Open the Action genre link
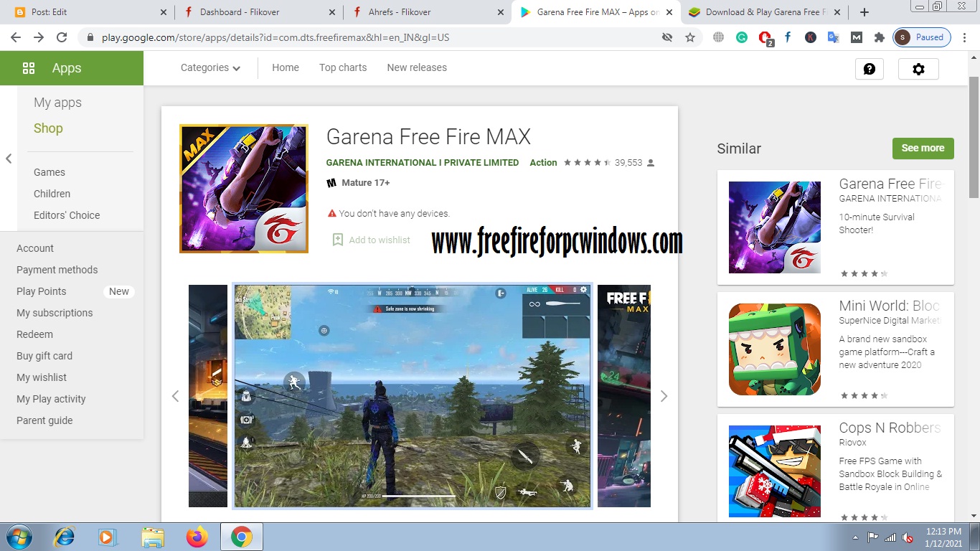980x551 pixels. click(543, 163)
